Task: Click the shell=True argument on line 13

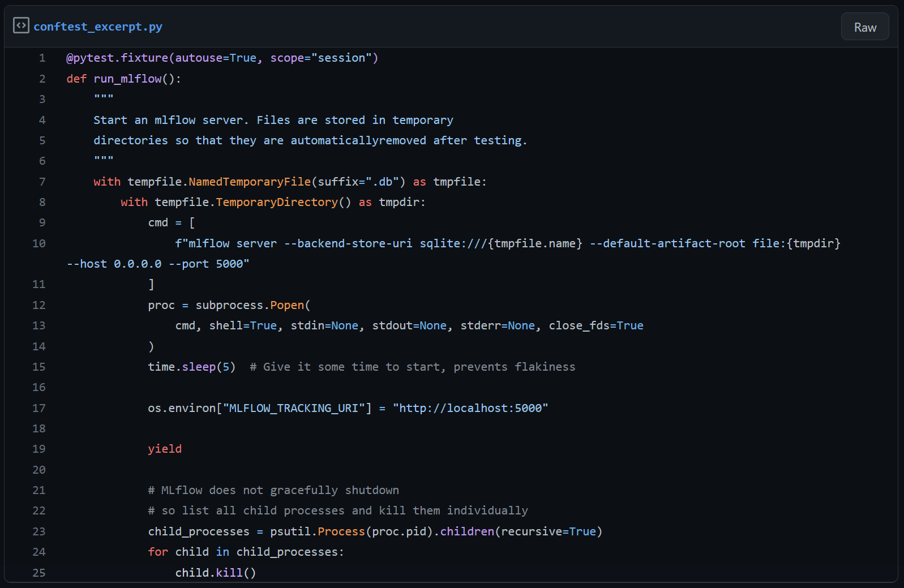Action: click(243, 325)
